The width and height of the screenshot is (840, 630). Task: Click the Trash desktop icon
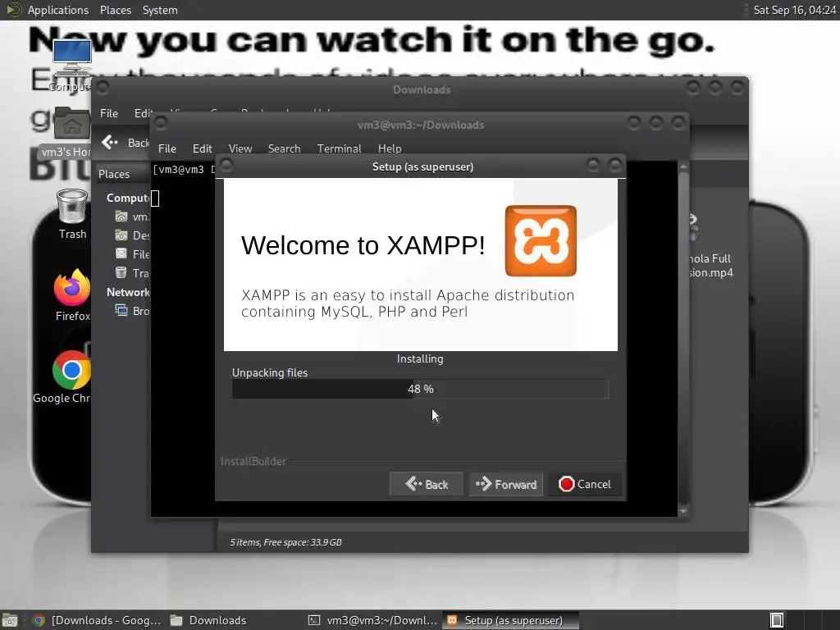coord(72,206)
